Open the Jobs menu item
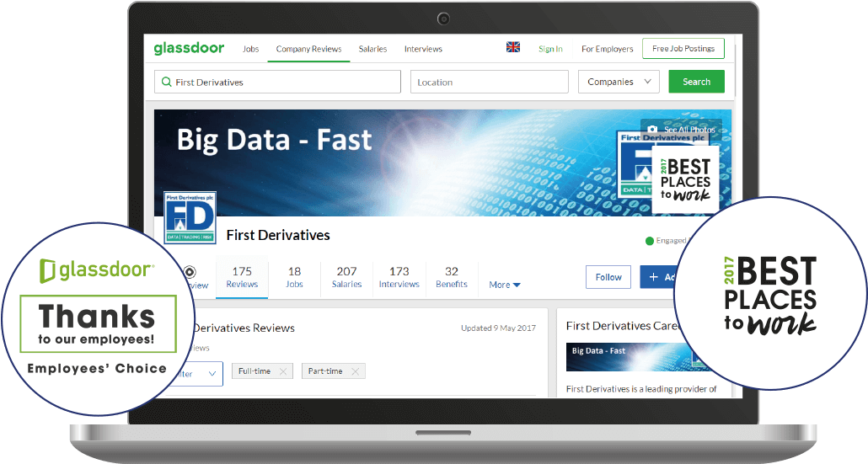Image resolution: width=868 pixels, height=464 pixels. (250, 49)
